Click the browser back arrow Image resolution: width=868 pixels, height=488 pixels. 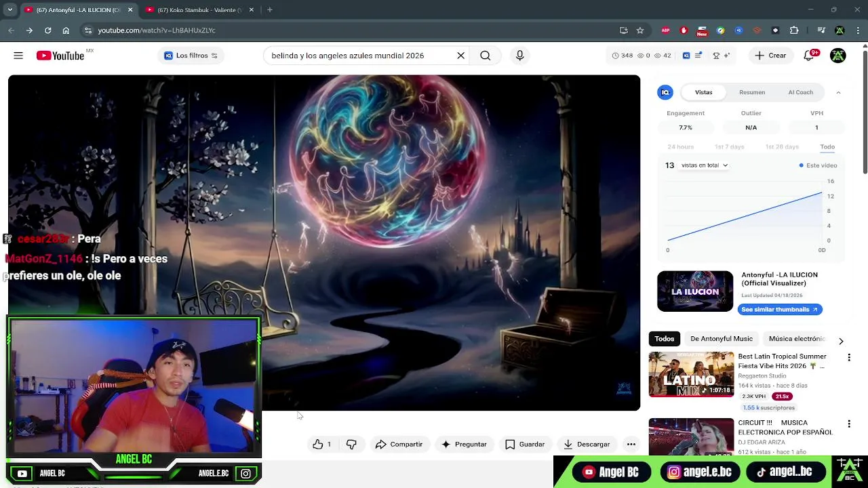(x=11, y=30)
